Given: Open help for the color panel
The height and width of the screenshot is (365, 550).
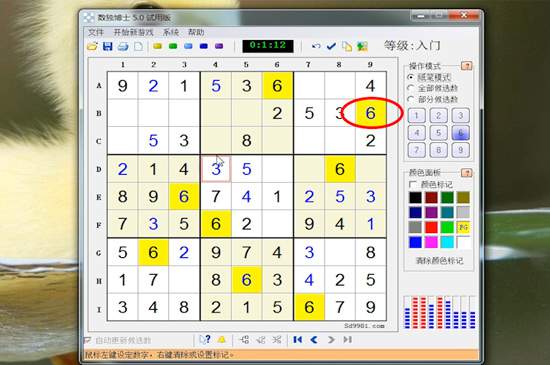Looking at the screenshot, I should [x=467, y=173].
